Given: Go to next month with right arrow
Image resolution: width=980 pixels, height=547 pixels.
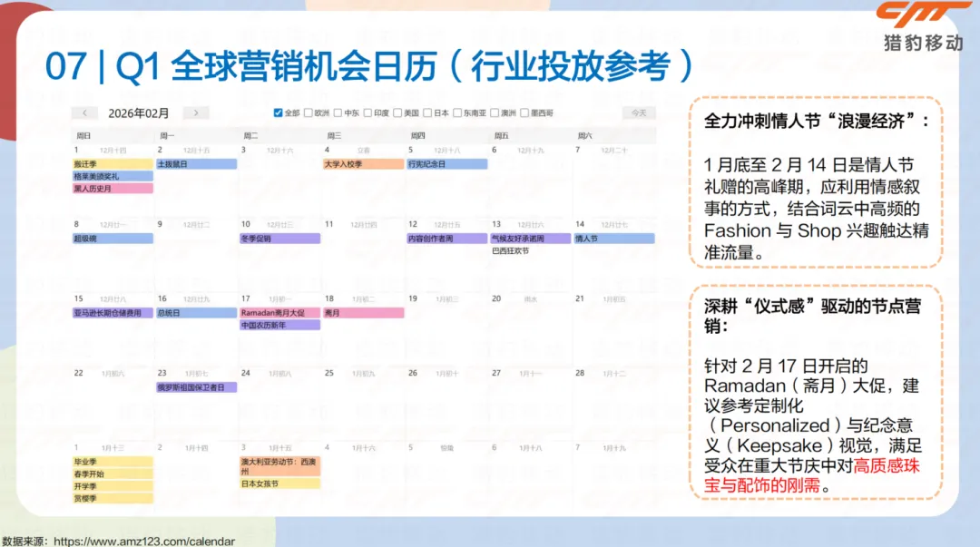Looking at the screenshot, I should pyautogui.click(x=196, y=113).
